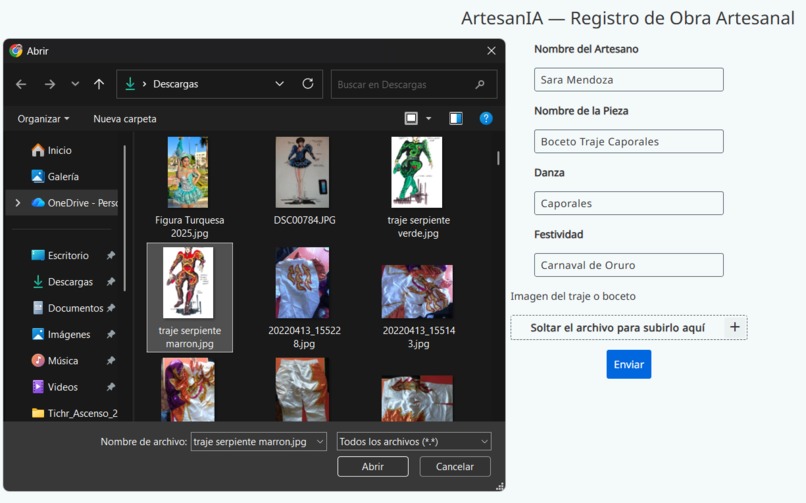806x503 pixels.
Task: Open the Todos los archivos filter dropdown
Action: coord(414,441)
